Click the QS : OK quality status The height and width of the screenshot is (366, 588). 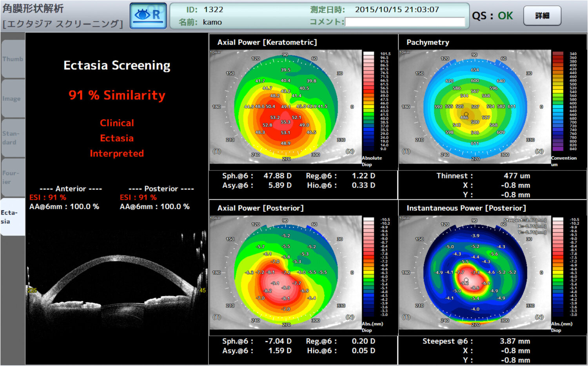coord(492,16)
